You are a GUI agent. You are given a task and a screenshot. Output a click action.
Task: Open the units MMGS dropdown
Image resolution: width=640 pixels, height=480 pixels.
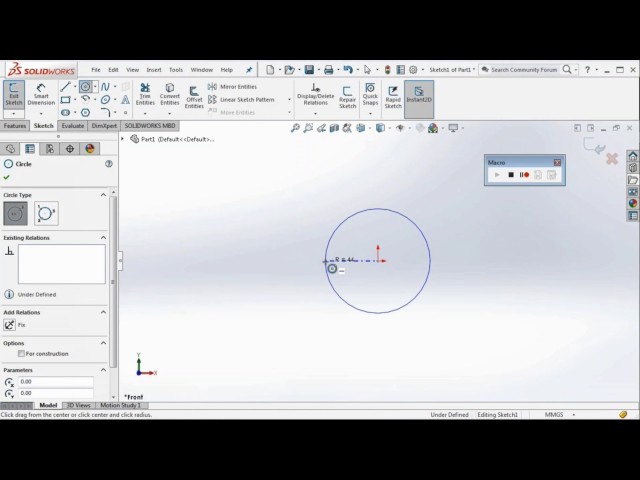click(574, 415)
